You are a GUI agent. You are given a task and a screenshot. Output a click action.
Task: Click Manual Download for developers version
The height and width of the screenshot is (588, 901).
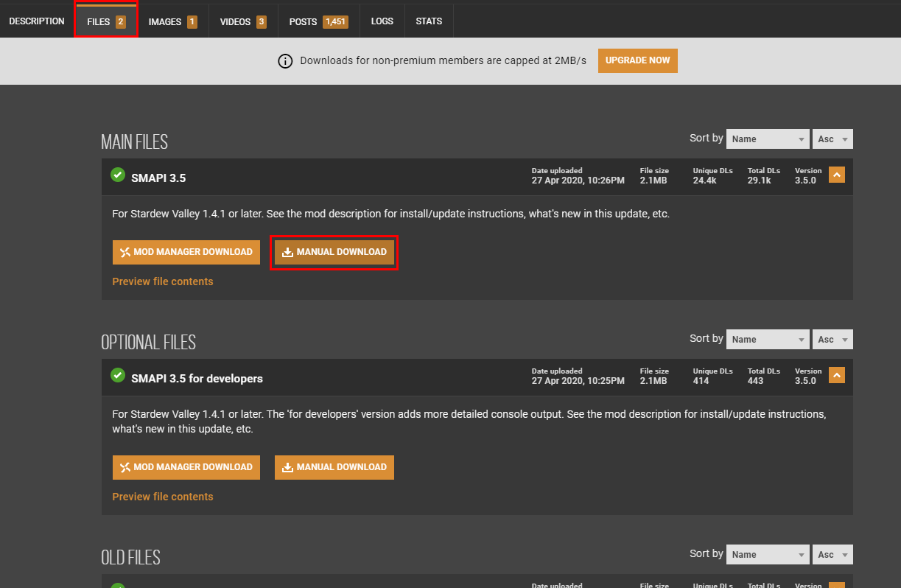(x=334, y=467)
